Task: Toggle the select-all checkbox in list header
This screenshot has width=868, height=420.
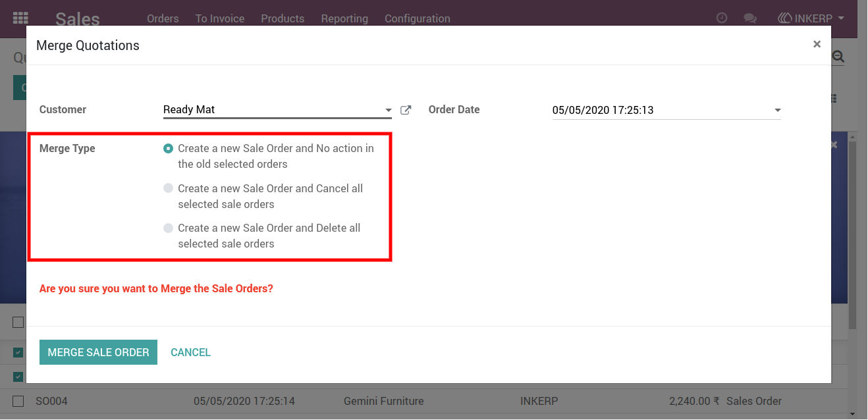Action: [18, 322]
